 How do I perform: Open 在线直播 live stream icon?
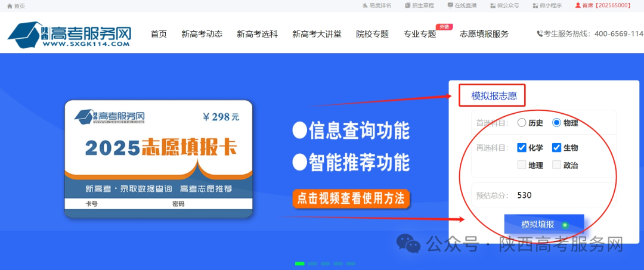point(450,5)
